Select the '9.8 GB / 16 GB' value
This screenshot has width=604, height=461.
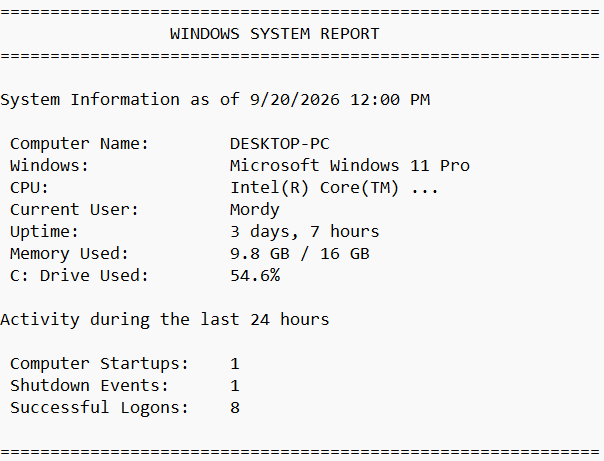[300, 254]
